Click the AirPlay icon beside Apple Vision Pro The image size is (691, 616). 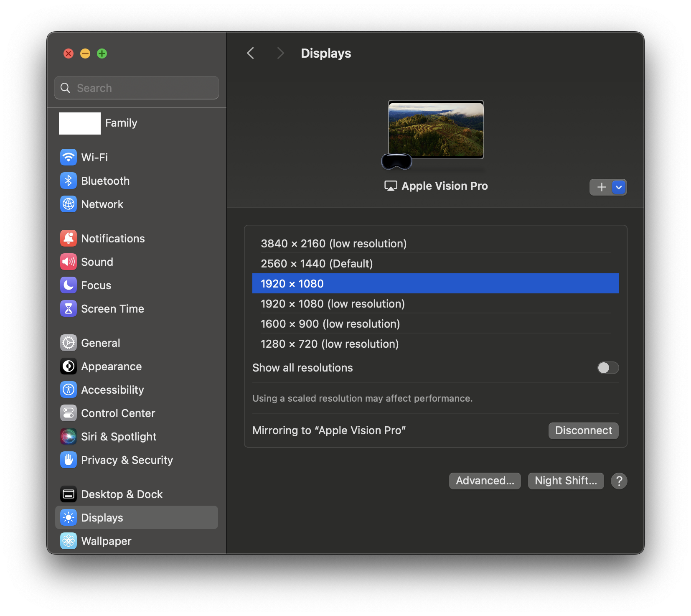(391, 186)
